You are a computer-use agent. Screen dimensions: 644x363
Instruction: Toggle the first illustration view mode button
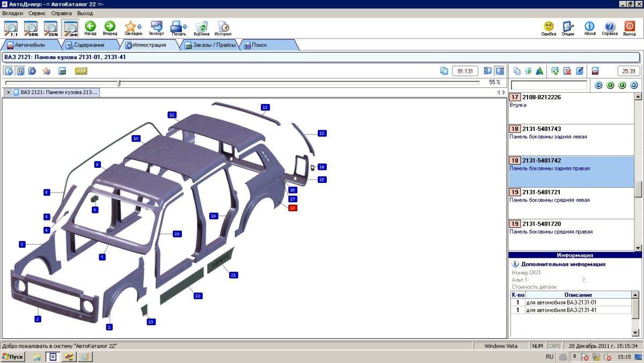click(x=9, y=71)
